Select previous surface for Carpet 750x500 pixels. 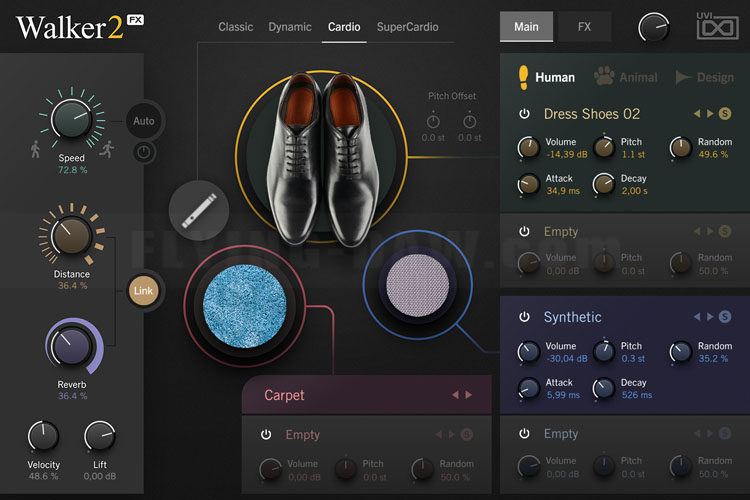coord(455,395)
